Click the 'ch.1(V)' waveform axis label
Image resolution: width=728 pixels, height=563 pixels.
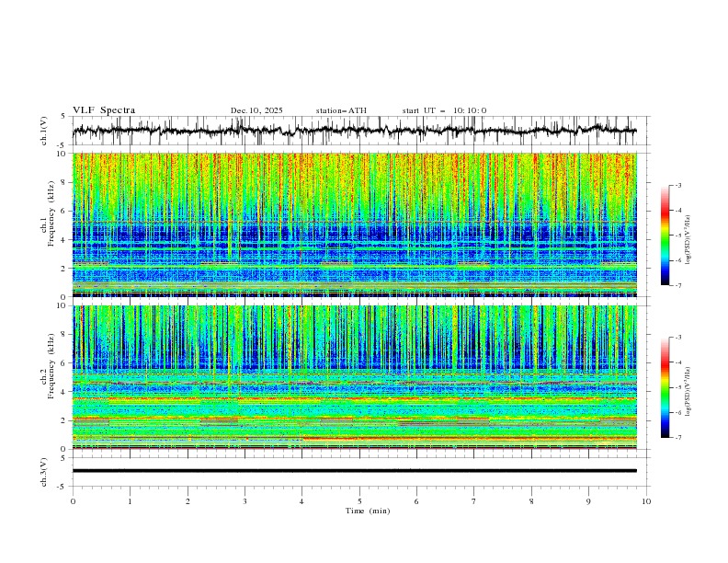pyautogui.click(x=44, y=131)
